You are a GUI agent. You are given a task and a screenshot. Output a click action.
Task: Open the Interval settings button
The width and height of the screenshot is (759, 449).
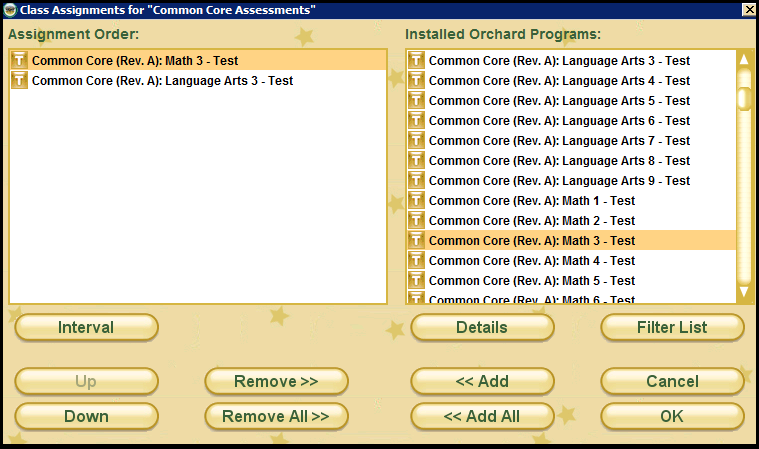[86, 328]
